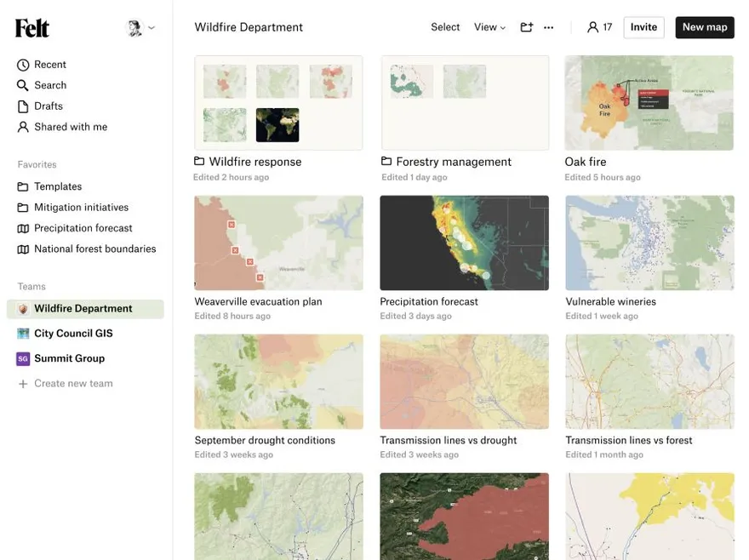Click the folder icon beside Forestry management
The height and width of the screenshot is (560, 749).
(386, 162)
